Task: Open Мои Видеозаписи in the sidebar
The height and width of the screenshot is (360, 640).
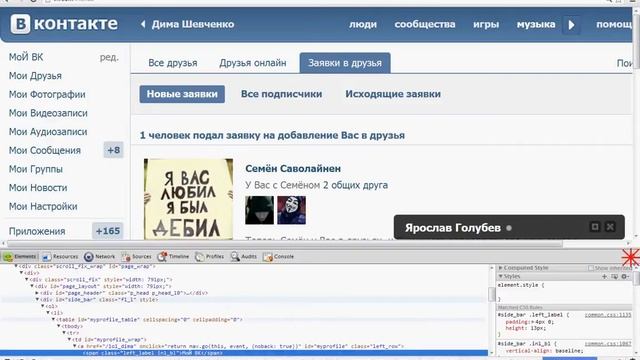Action: (48, 113)
